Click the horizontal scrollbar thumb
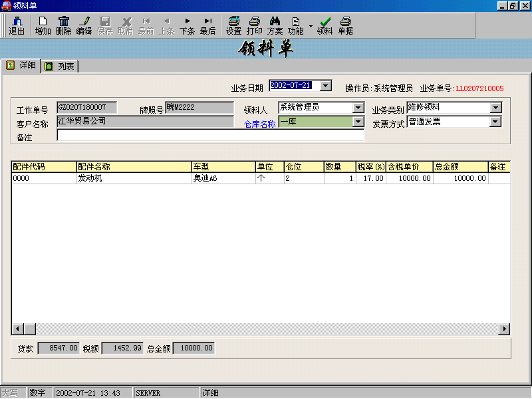532x399 pixels. click(x=30, y=329)
